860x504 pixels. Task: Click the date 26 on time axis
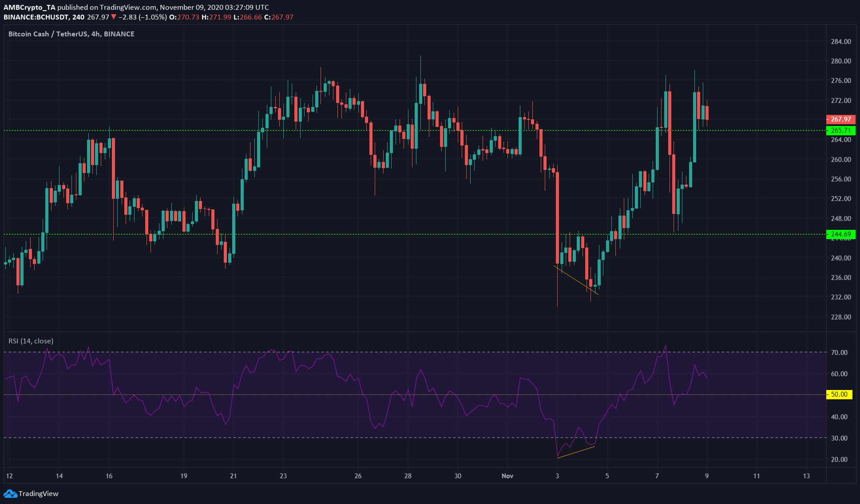(358, 476)
